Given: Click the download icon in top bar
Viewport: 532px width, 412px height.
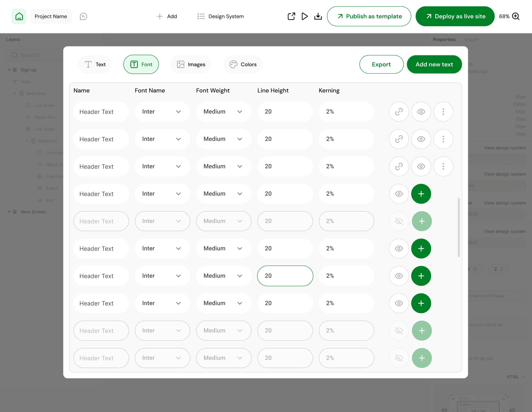Looking at the screenshot, I should click(x=318, y=16).
